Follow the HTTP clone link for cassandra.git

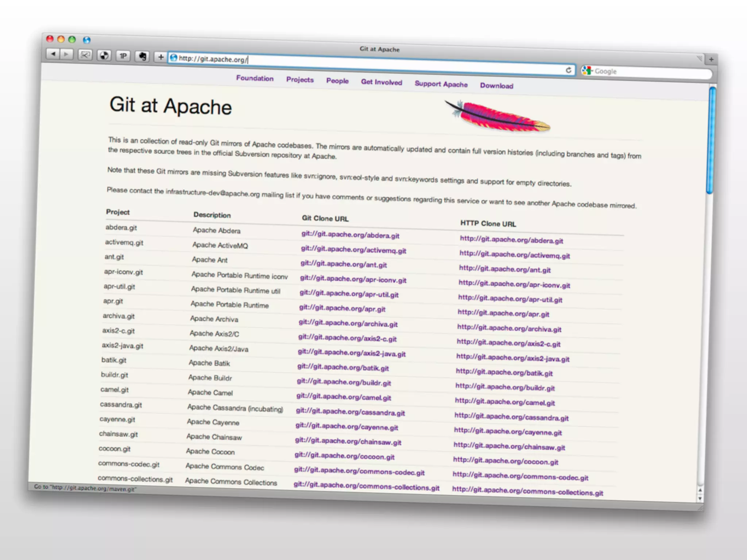[511, 417]
